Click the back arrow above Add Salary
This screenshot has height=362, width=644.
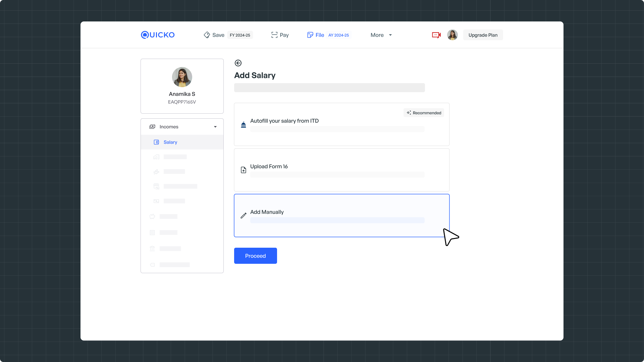(238, 63)
